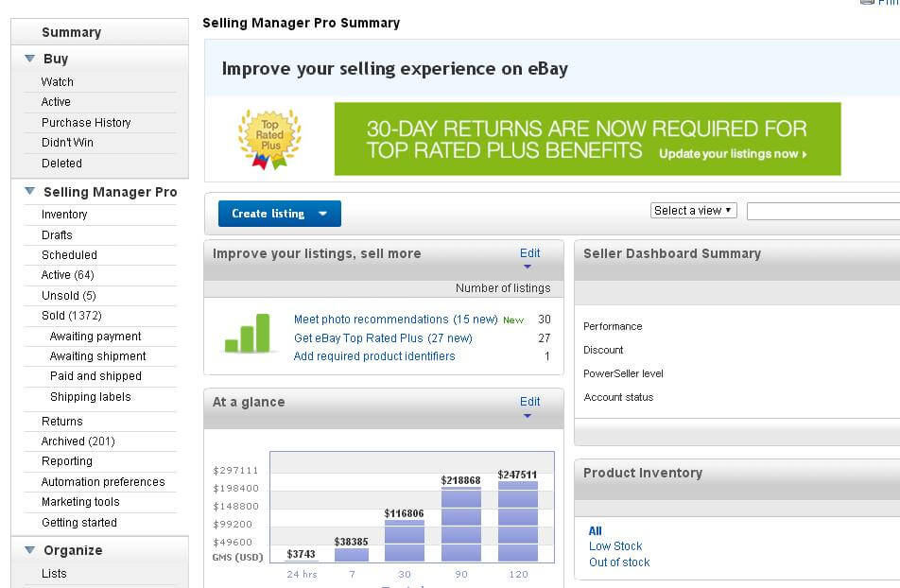Screen dimensions: 900x588
Task: Open the Didn't Win list
Action: pyautogui.click(x=67, y=143)
